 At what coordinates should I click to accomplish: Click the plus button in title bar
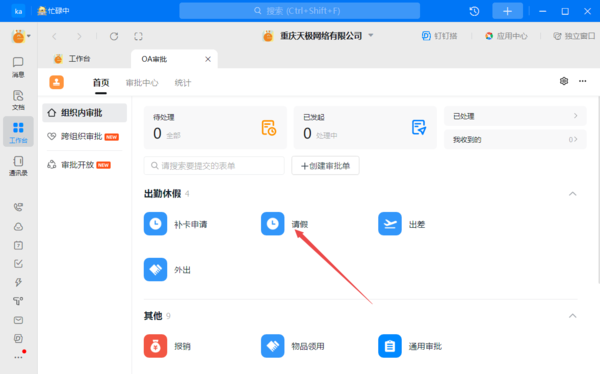pos(507,11)
